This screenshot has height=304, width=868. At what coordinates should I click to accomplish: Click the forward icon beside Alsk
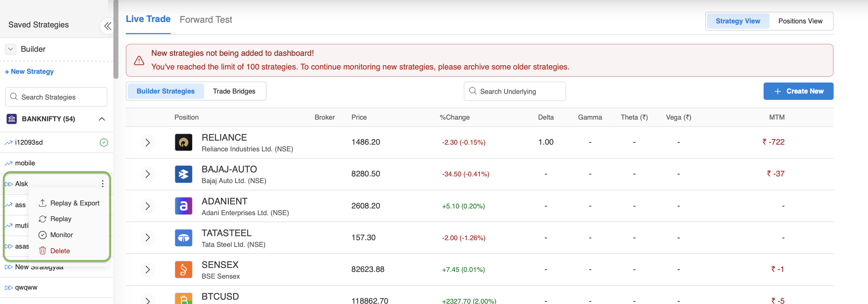coord(8,184)
